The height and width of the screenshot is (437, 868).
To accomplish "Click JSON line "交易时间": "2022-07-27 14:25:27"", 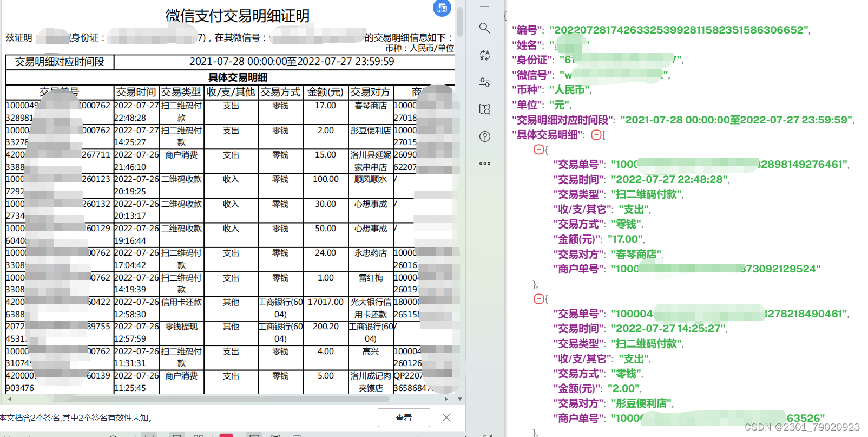I will [x=640, y=329].
